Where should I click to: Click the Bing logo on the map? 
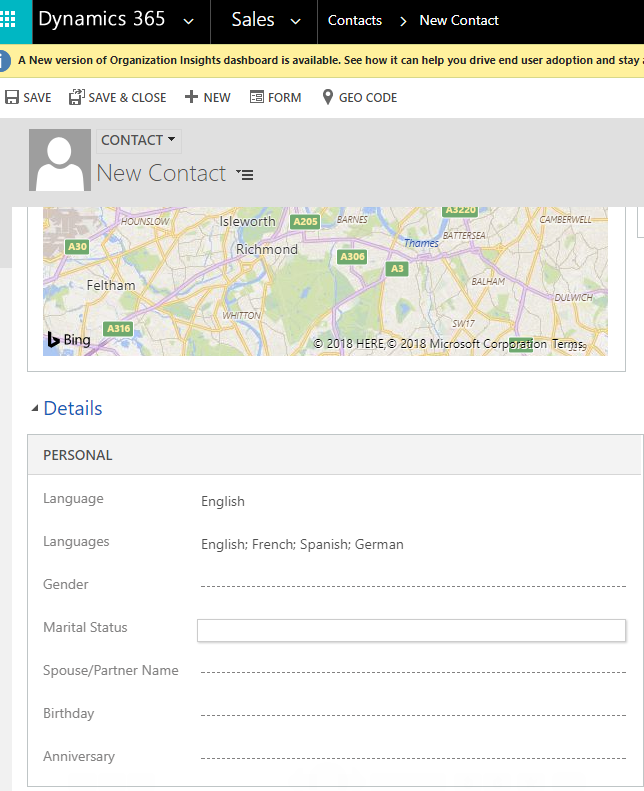(x=68, y=340)
